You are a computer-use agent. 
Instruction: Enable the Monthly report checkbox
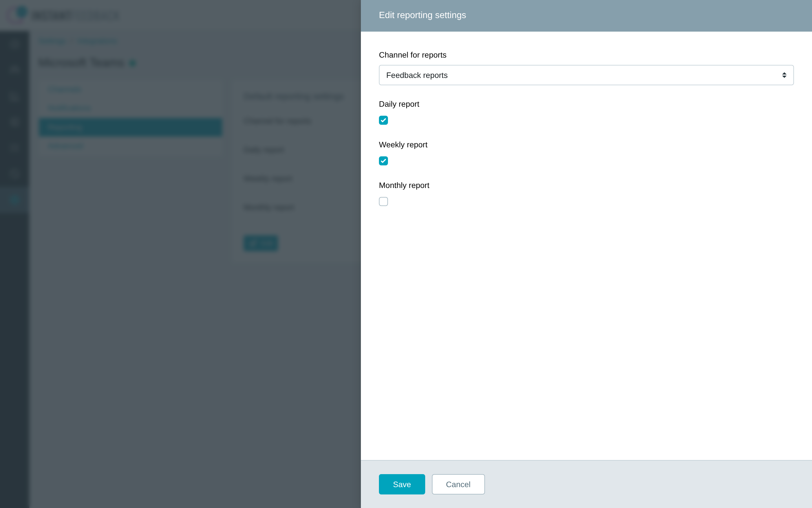(383, 202)
